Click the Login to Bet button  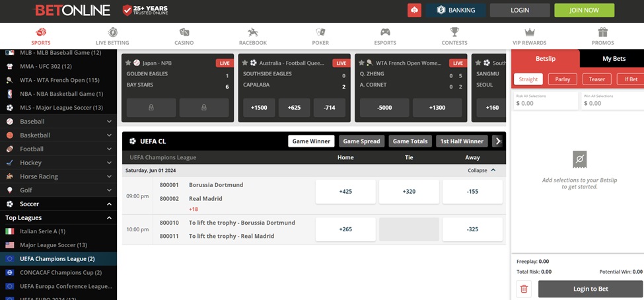(x=590, y=289)
